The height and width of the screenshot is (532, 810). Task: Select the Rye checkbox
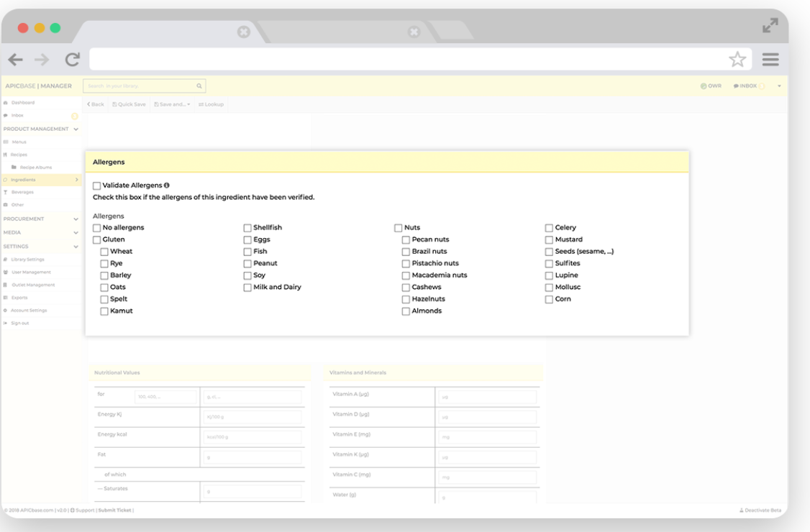coord(104,263)
